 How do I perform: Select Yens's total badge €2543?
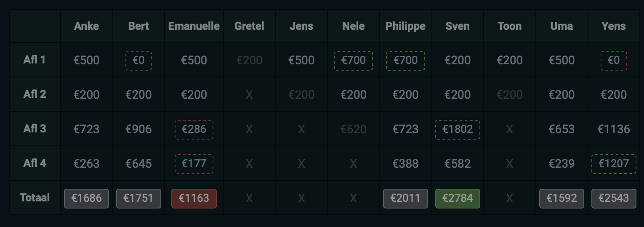pyautogui.click(x=614, y=198)
